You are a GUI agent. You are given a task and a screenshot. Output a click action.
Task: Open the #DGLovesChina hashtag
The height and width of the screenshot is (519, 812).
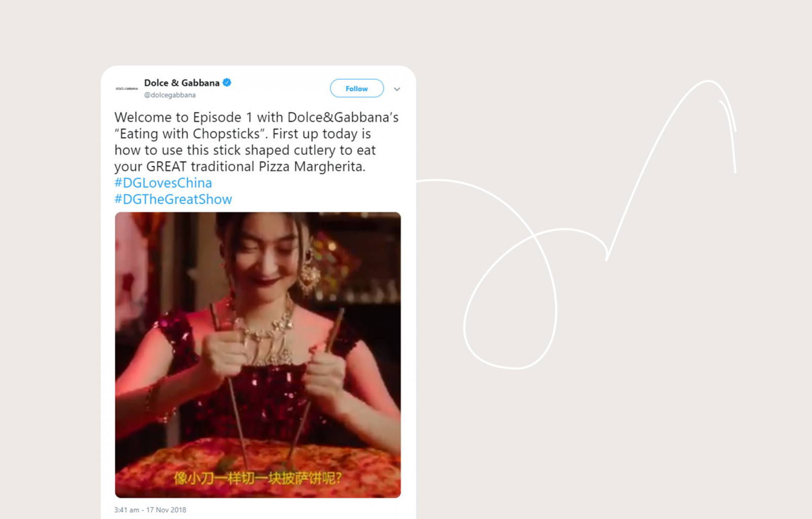163,183
